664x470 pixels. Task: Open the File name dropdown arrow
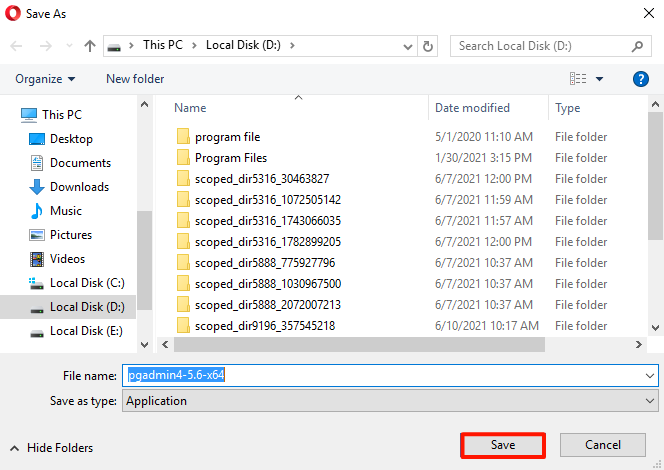click(650, 376)
